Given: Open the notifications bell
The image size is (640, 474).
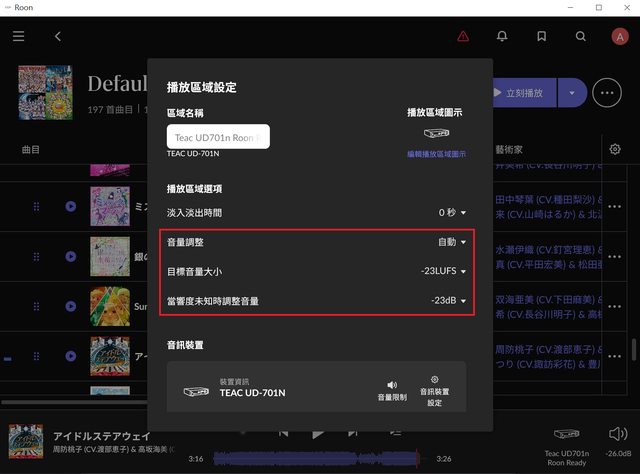Looking at the screenshot, I should pyautogui.click(x=502, y=36).
